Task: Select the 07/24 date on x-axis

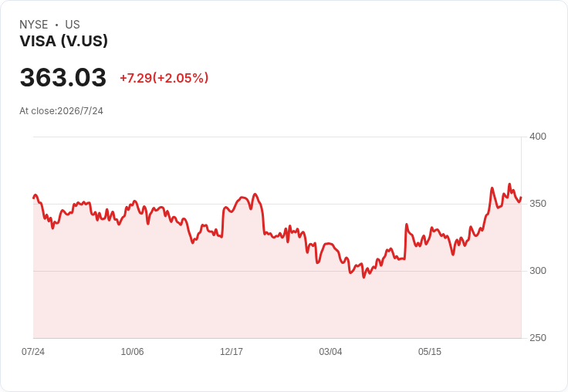Action: (33, 351)
